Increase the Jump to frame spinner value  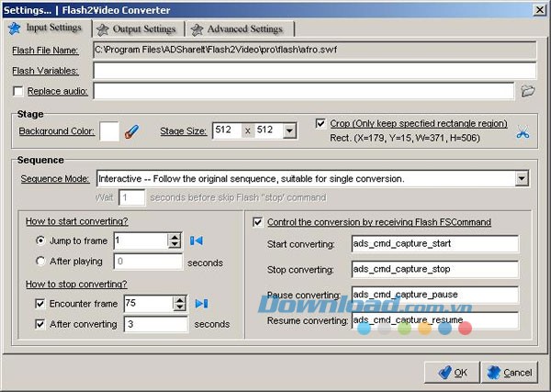pos(174,237)
